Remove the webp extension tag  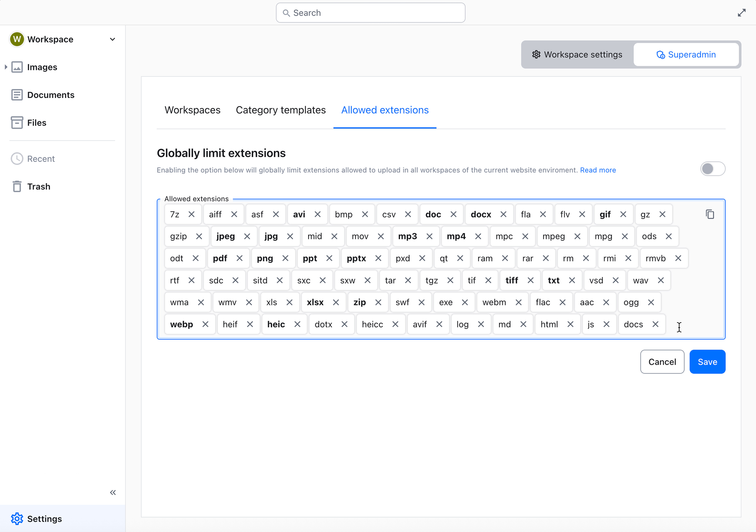pyautogui.click(x=205, y=324)
